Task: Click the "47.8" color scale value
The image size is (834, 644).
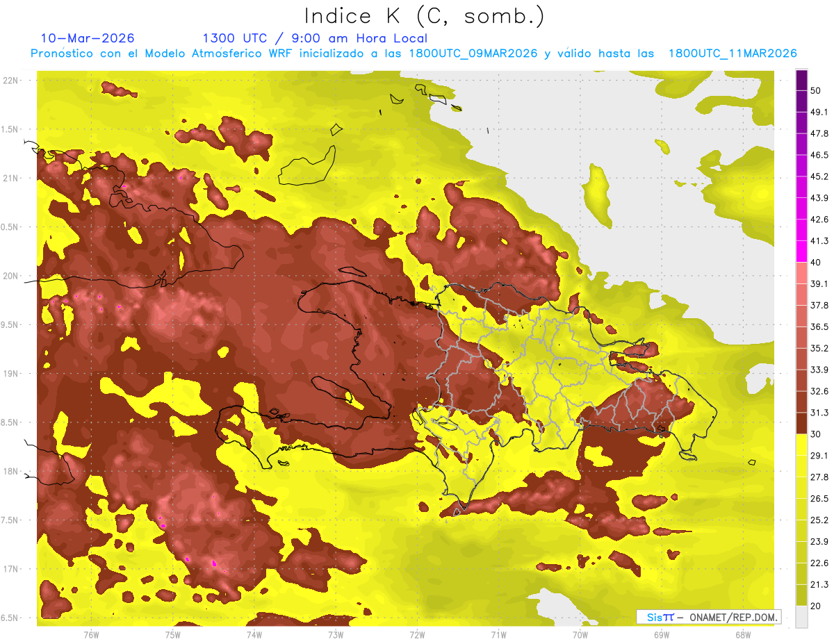Action: (819, 133)
